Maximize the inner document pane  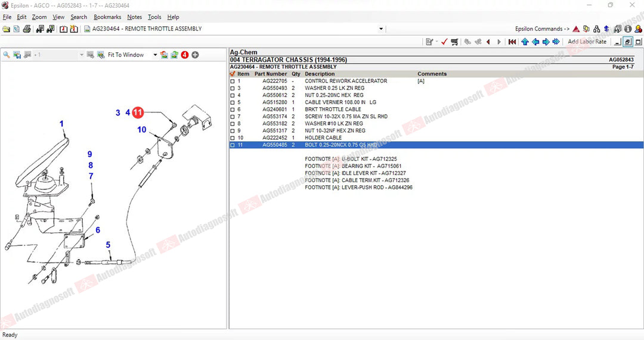[x=638, y=42]
